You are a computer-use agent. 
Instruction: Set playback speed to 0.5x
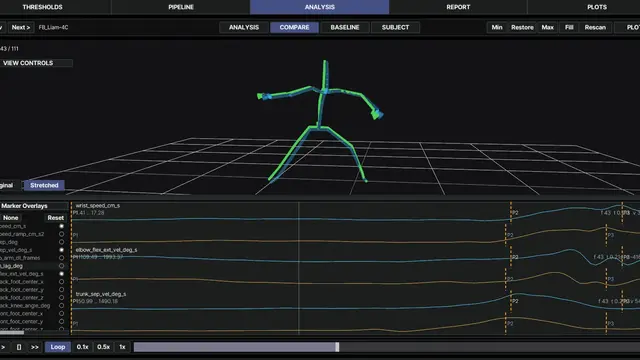[103, 347]
